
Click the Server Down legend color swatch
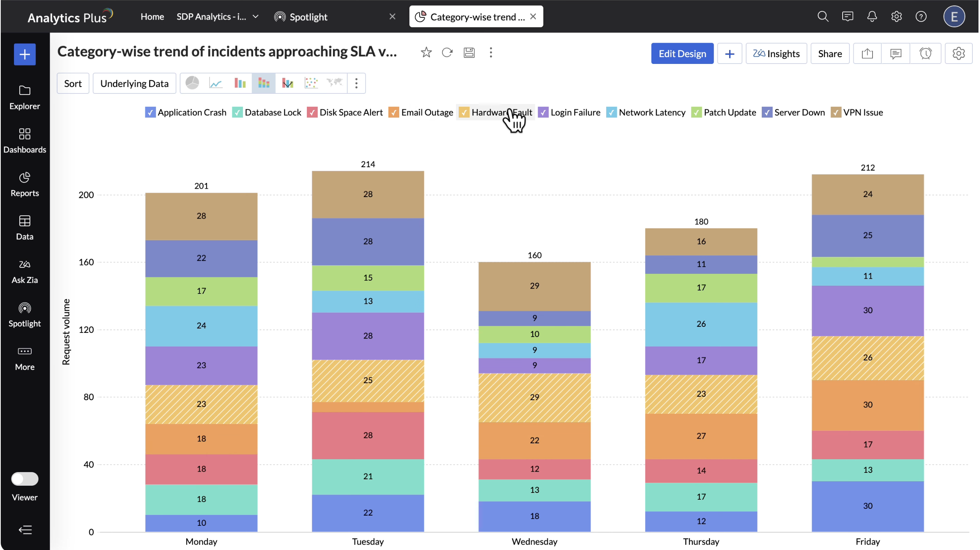coord(767,113)
